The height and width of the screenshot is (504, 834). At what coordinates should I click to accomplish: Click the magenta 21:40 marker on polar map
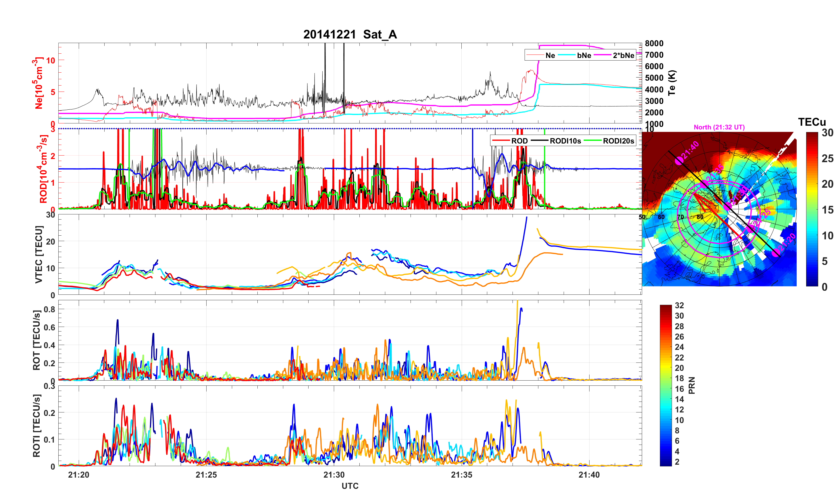(x=679, y=161)
